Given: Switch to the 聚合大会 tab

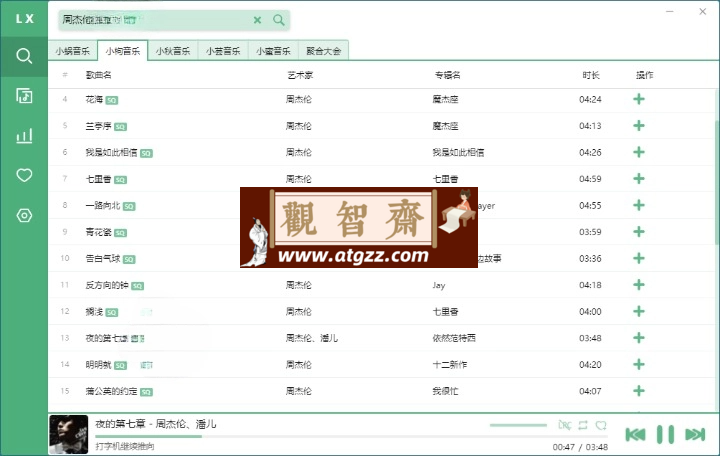Looking at the screenshot, I should tap(324, 51).
